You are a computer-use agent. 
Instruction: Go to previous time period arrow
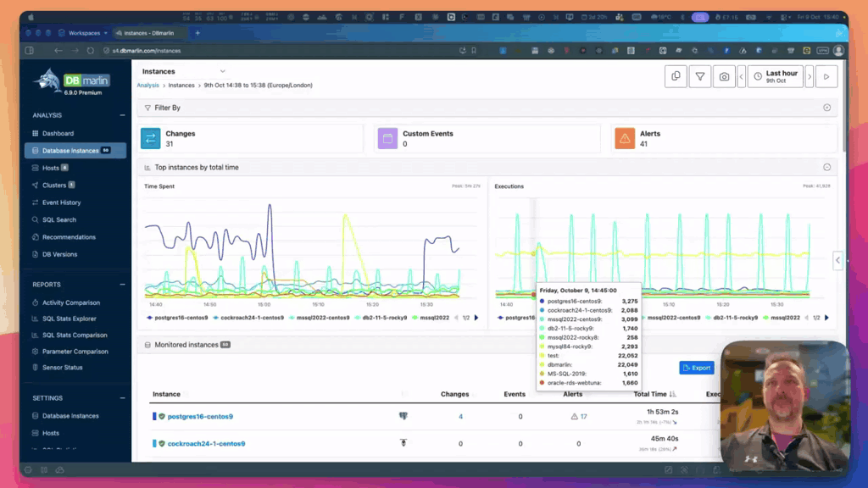[x=742, y=76]
